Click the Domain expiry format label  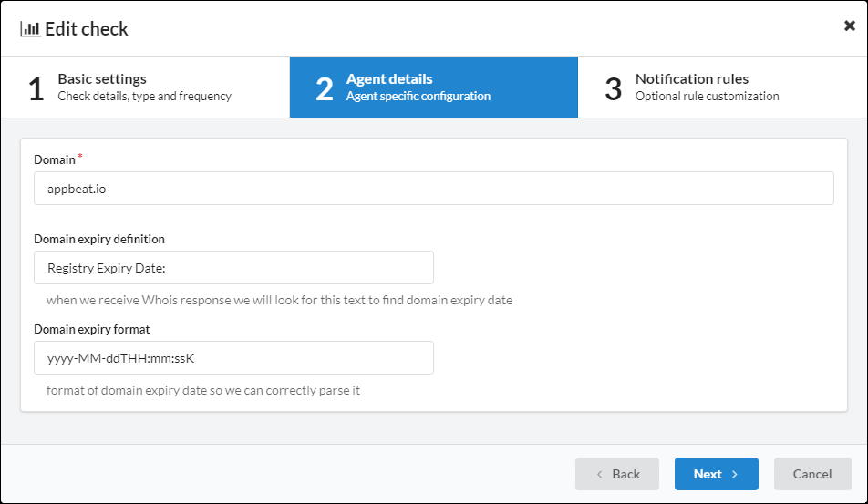coord(92,329)
